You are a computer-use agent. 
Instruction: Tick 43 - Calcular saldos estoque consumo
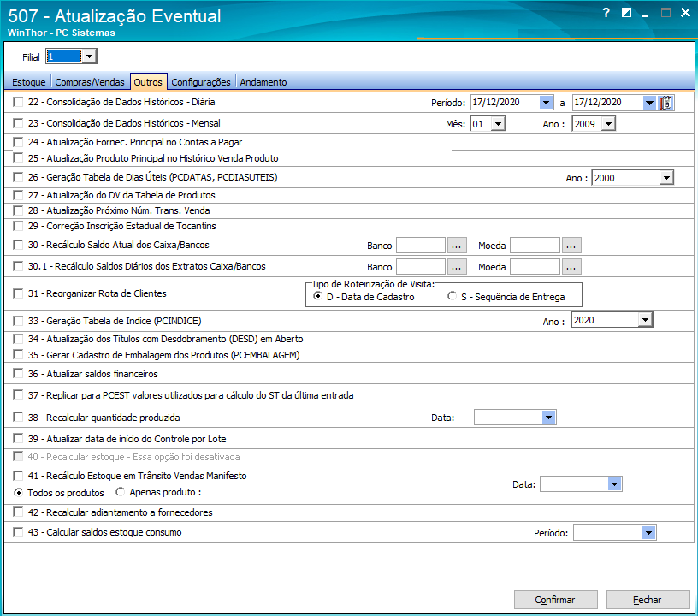pos(18,532)
